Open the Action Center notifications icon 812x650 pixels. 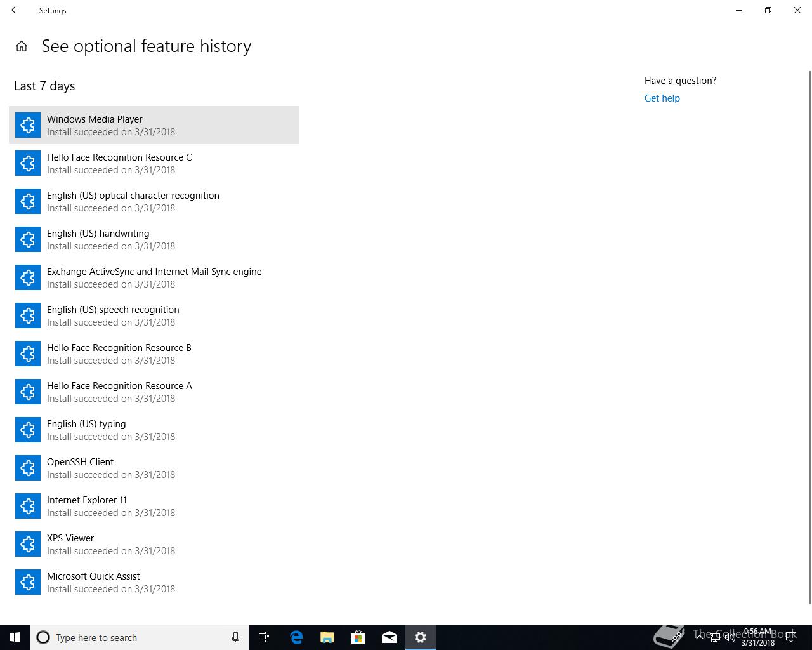[792, 637]
